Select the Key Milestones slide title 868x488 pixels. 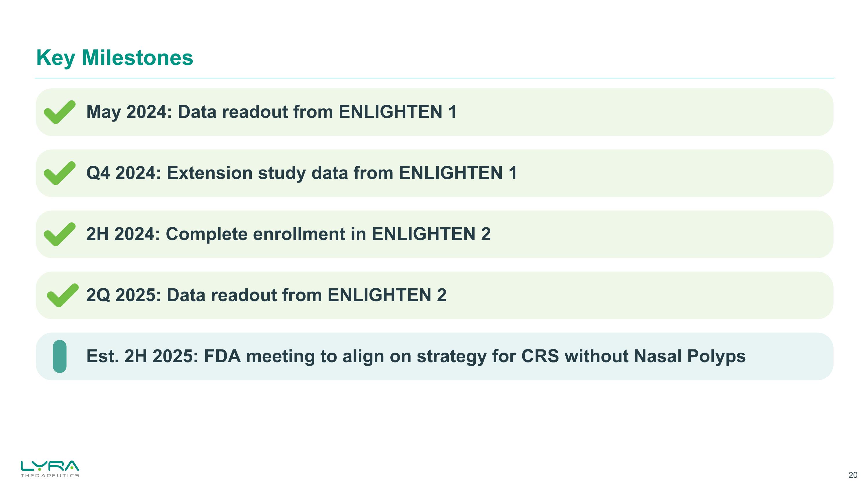point(115,58)
